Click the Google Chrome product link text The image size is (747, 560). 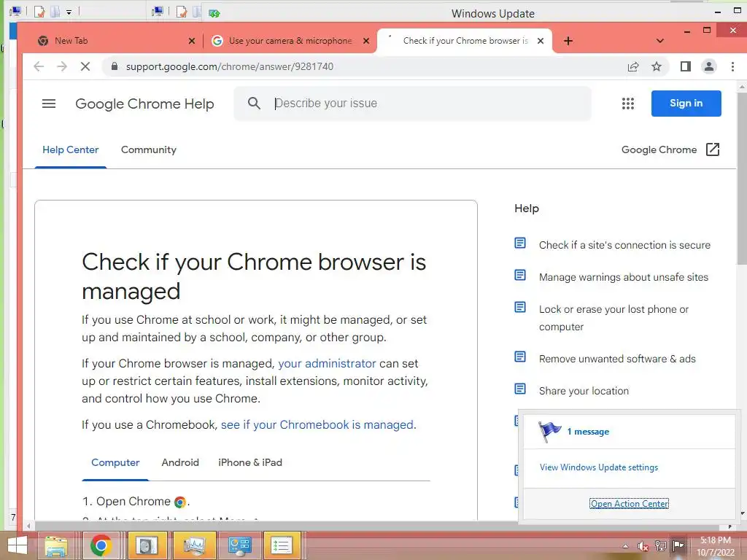point(659,150)
